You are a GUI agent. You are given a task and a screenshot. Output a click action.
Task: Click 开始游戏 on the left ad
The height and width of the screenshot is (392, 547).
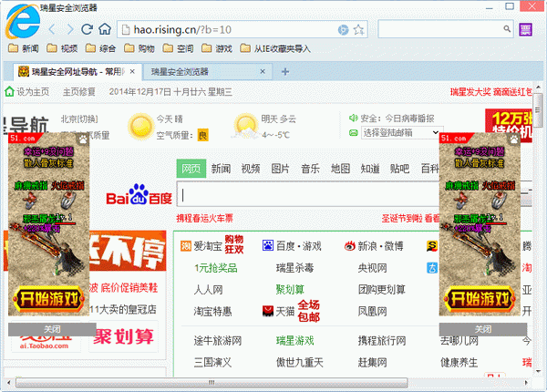tap(49, 299)
